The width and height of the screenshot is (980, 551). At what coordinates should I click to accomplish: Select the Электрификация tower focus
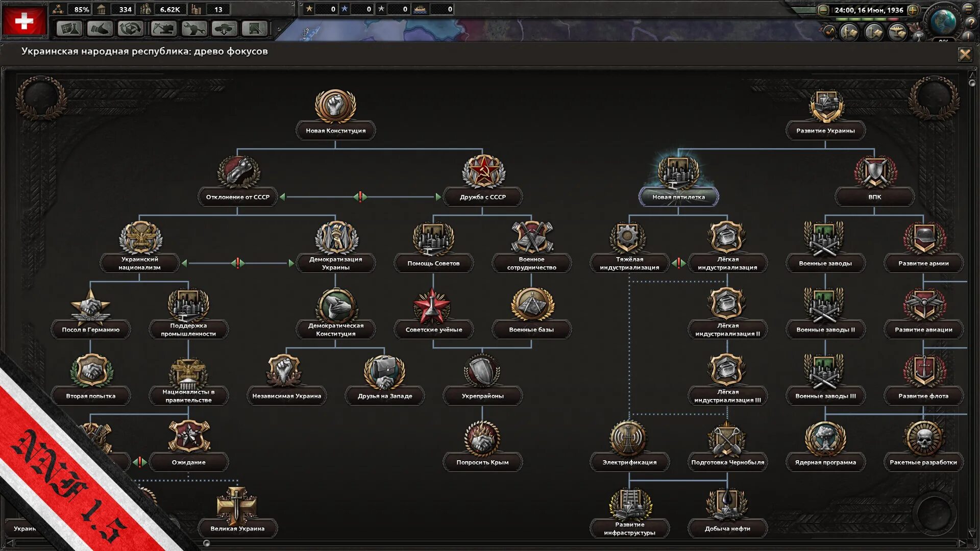[629, 446]
